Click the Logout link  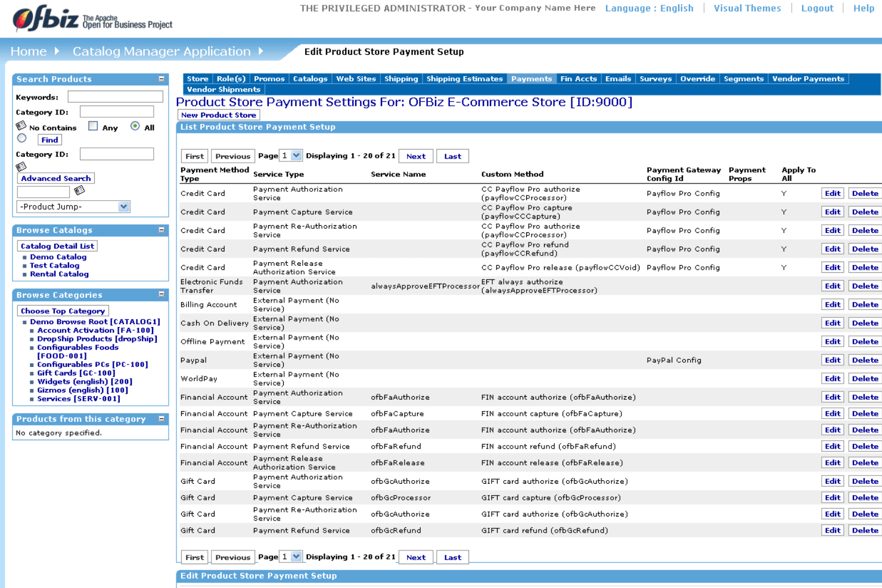click(817, 8)
